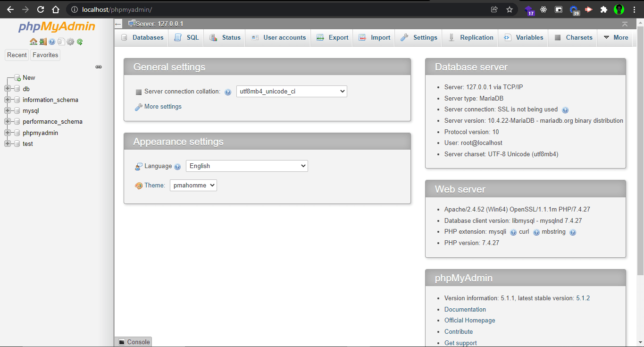Open the Contribute link
This screenshot has height=347, width=644.
tap(459, 332)
